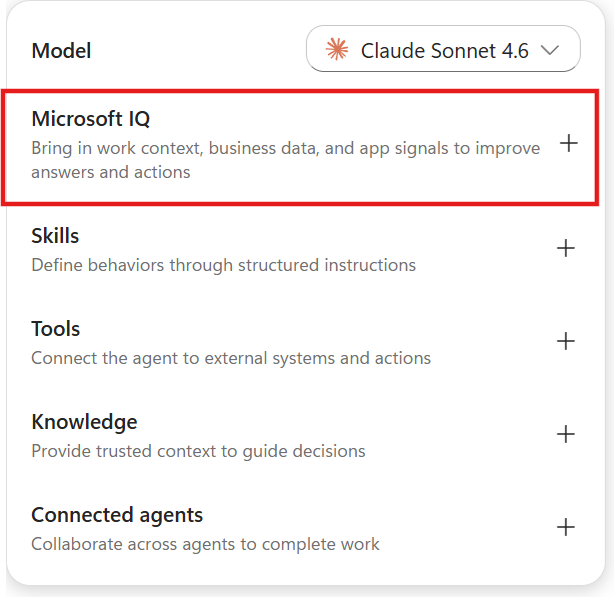614x597 pixels.
Task: Add a skill with the Skills plus icon
Action: click(566, 248)
